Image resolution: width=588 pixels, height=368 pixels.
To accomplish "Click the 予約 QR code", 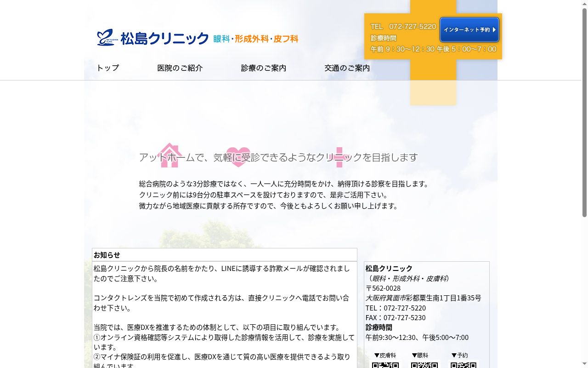I will (x=463, y=364).
